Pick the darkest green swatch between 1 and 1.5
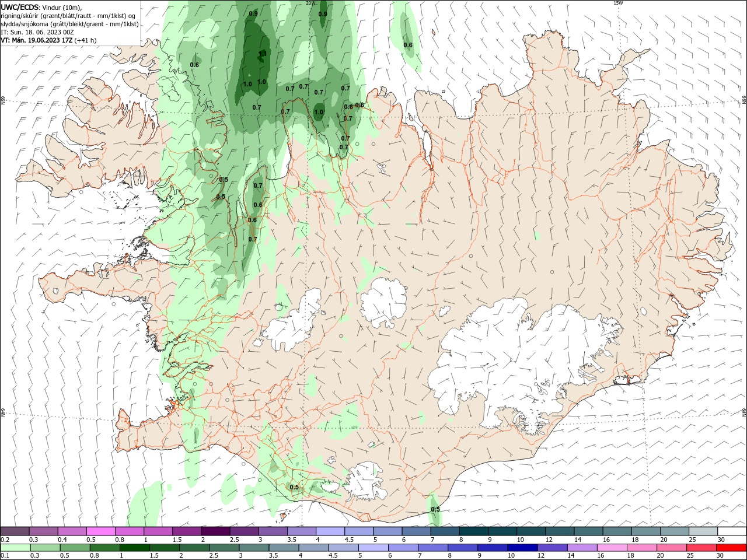747x560 pixels. click(x=134, y=548)
